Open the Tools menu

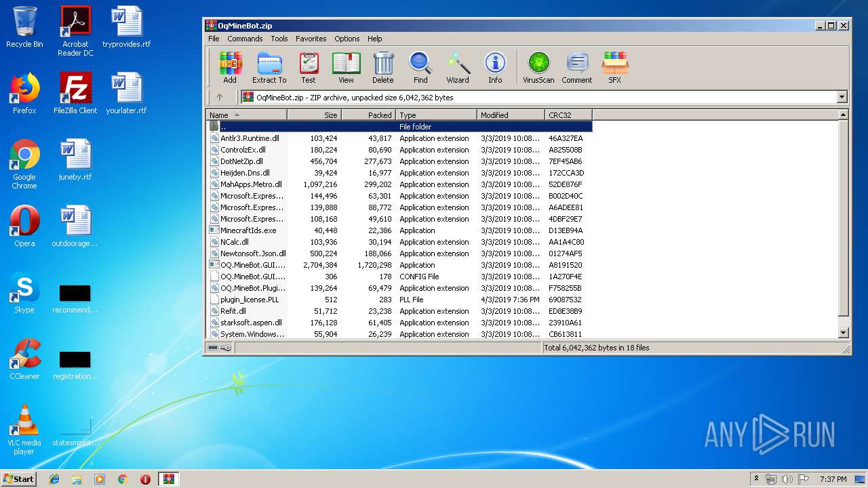pos(279,39)
